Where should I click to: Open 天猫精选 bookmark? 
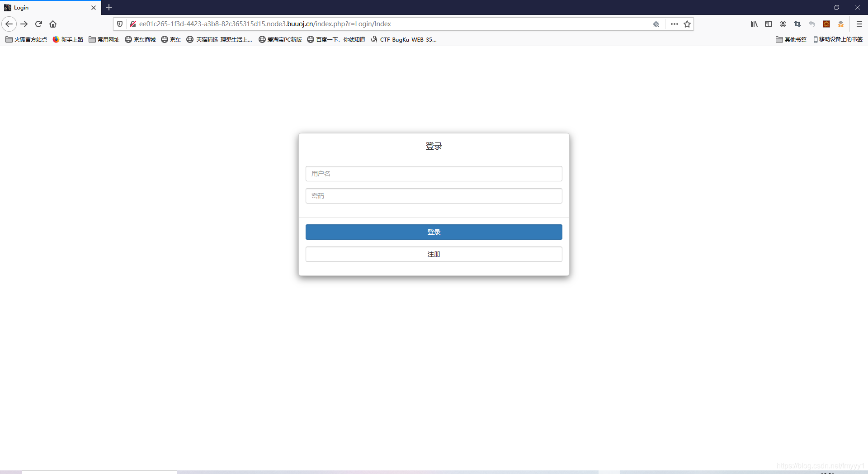219,39
